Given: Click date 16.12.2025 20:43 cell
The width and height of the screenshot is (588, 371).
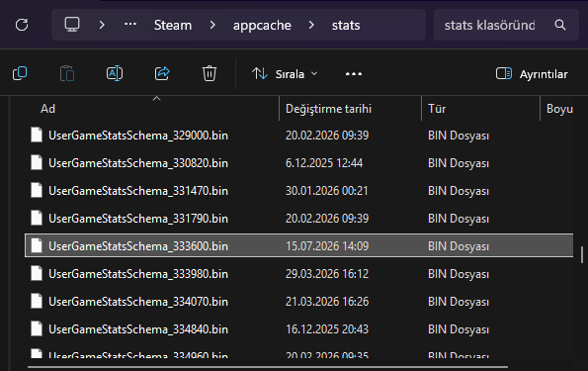Looking at the screenshot, I should coord(327,329).
